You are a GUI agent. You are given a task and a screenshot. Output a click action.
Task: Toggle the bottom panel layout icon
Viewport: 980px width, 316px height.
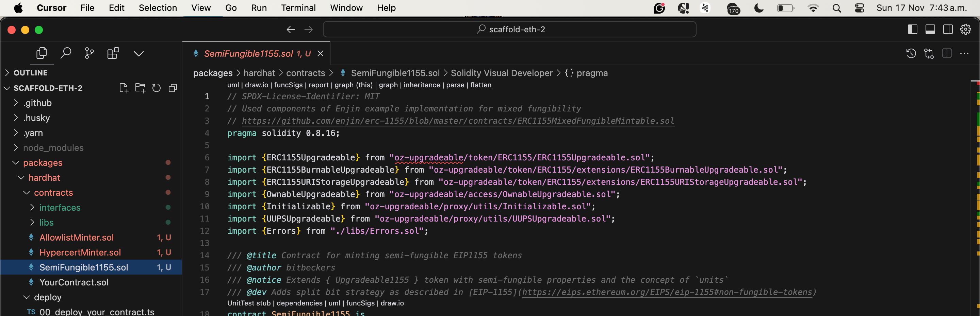tap(930, 29)
